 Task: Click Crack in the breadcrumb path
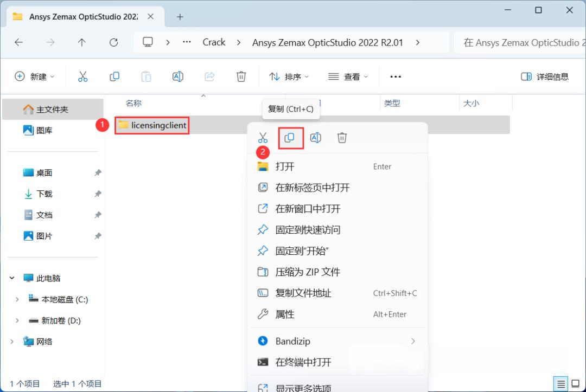tap(214, 42)
